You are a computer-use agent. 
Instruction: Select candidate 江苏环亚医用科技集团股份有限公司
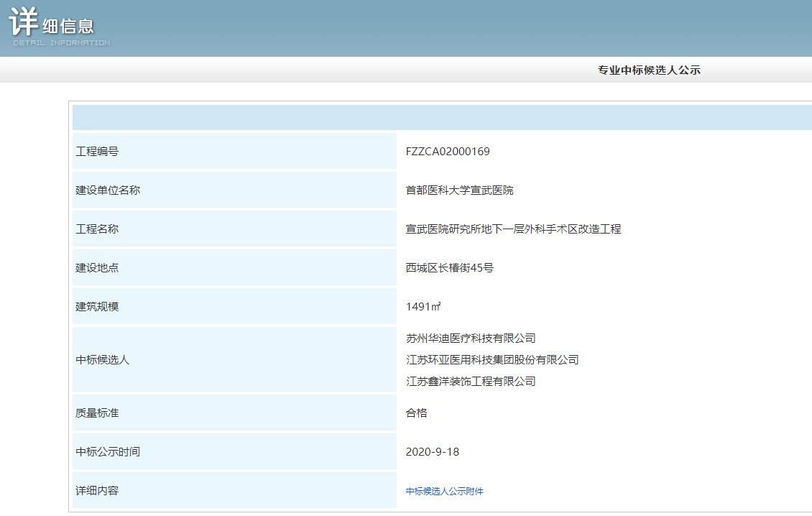pyautogui.click(x=492, y=359)
